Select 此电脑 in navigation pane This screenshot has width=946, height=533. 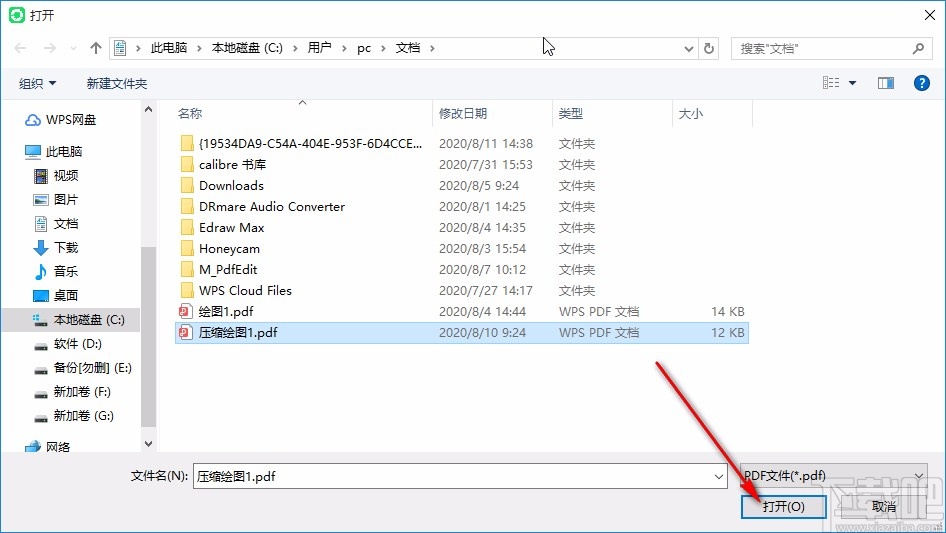(x=53, y=151)
